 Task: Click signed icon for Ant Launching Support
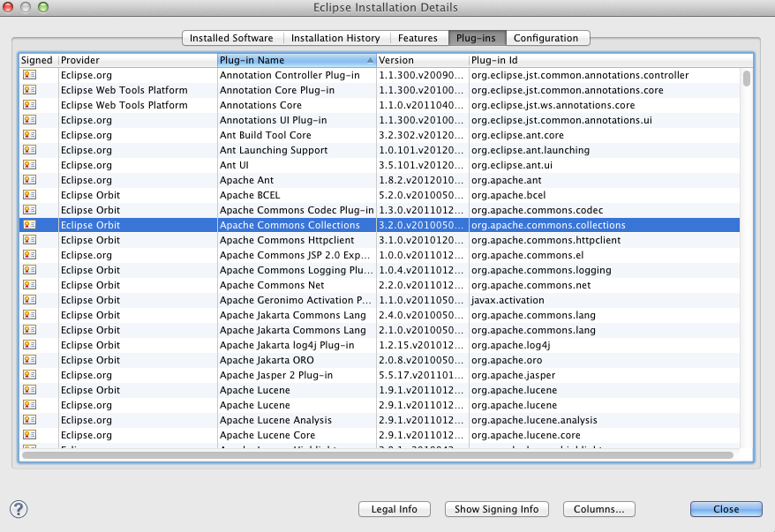(30, 150)
